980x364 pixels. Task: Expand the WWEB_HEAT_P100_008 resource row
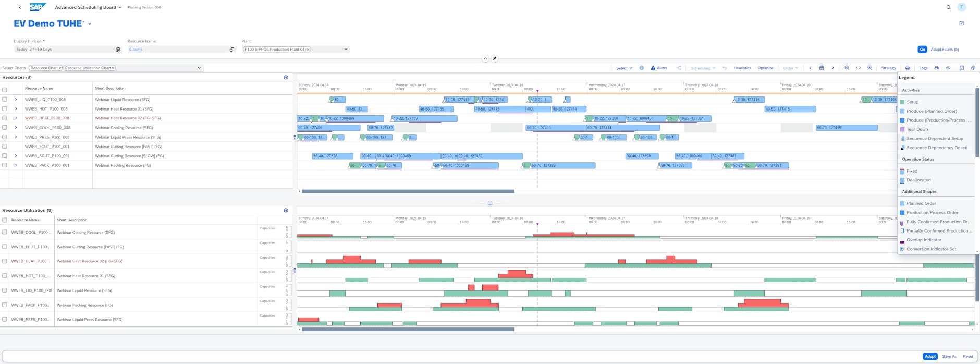point(16,118)
